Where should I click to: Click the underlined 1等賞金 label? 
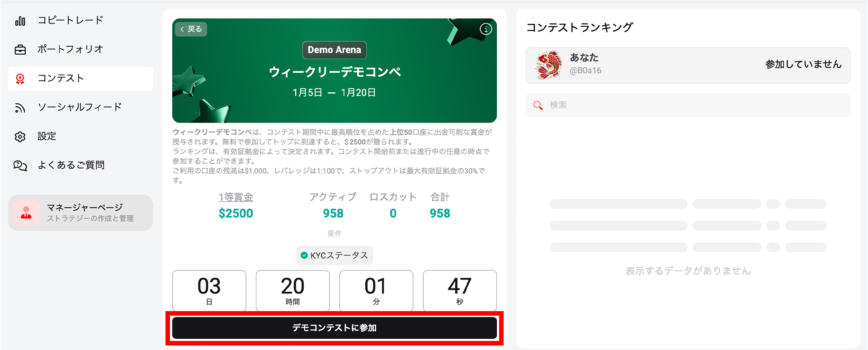(x=236, y=197)
